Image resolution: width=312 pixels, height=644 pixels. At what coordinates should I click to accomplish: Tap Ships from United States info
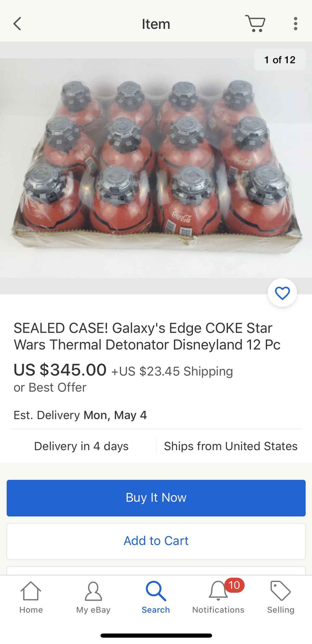(x=231, y=446)
